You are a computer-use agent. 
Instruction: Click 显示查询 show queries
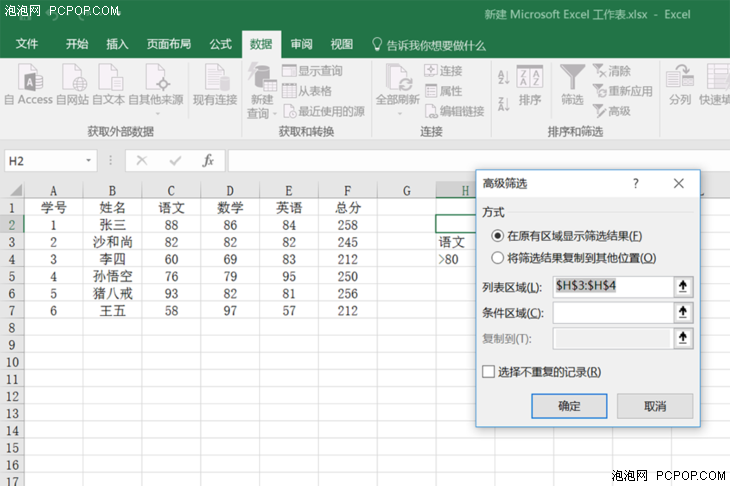(x=312, y=71)
